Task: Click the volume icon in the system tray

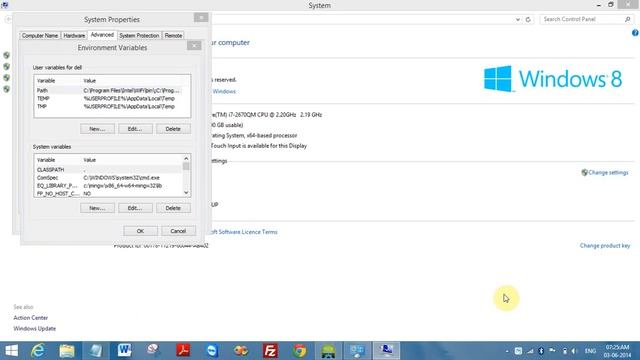Action: tap(574, 351)
